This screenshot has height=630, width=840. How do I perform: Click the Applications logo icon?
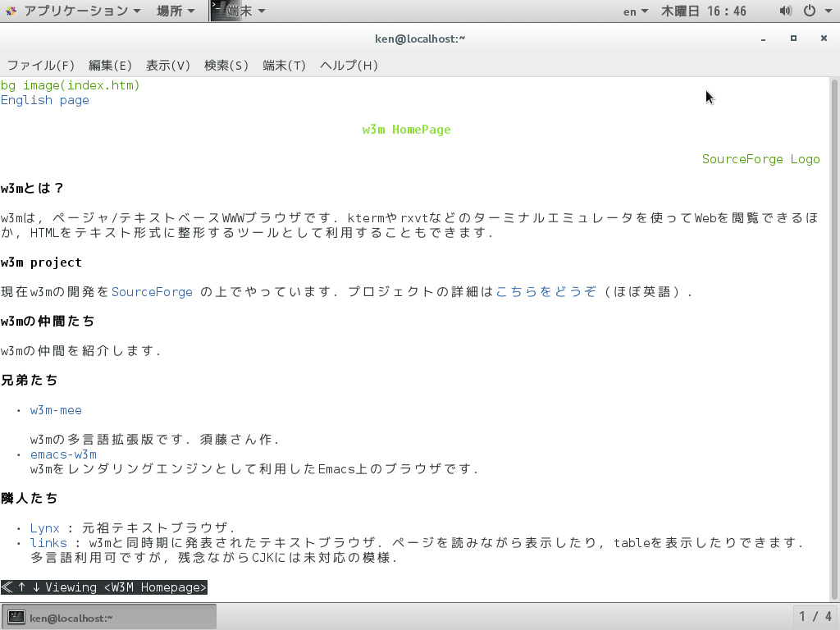point(11,11)
